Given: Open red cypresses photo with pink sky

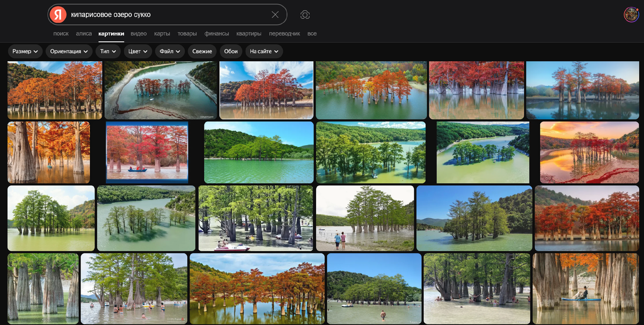Looking at the screenshot, I should click(587, 219).
